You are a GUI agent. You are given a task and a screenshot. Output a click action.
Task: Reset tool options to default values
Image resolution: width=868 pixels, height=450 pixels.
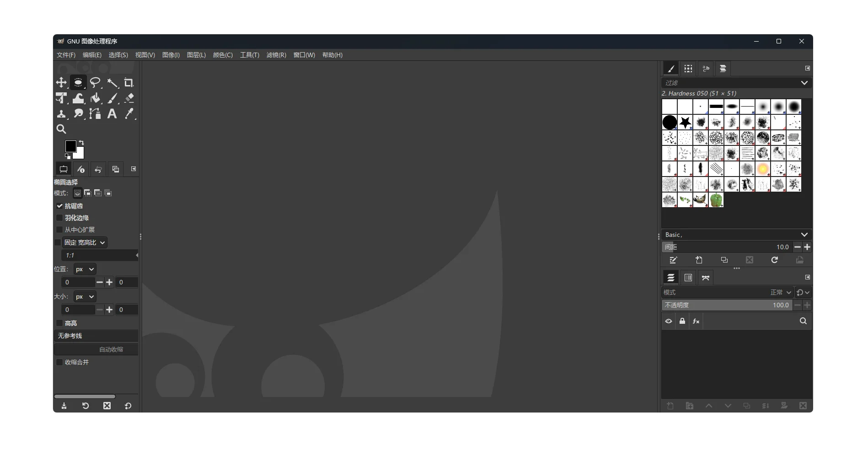(x=128, y=406)
